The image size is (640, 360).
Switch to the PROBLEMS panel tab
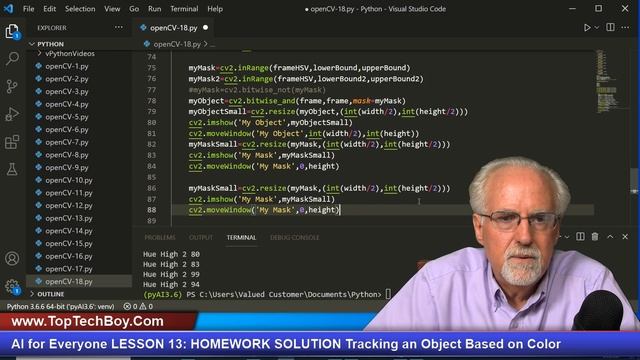[160, 238]
